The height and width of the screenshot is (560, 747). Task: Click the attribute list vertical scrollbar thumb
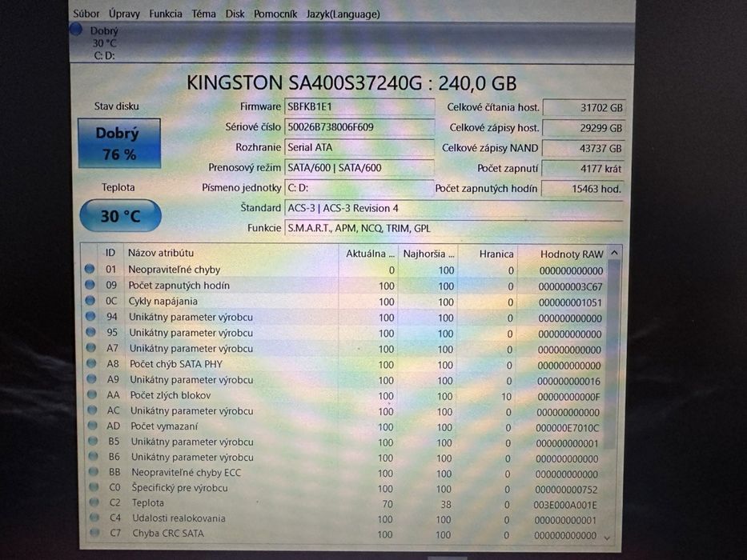(612, 354)
